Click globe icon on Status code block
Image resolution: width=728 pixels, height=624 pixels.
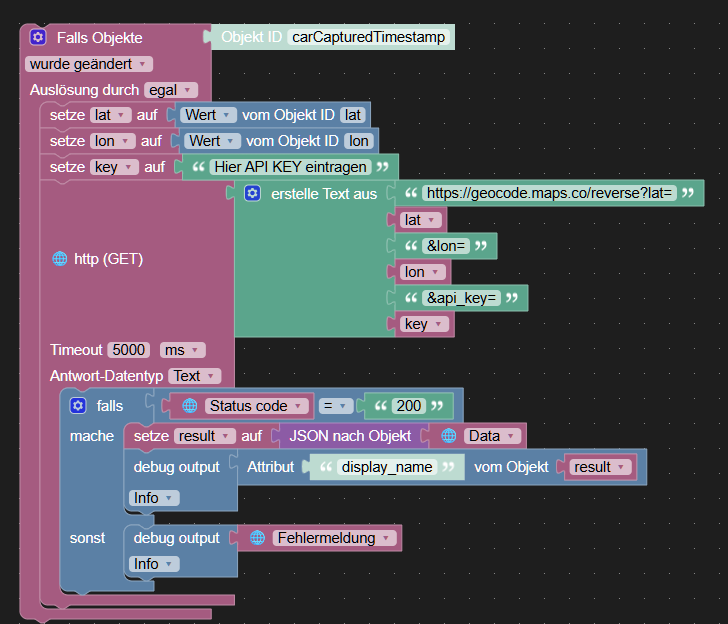189,406
